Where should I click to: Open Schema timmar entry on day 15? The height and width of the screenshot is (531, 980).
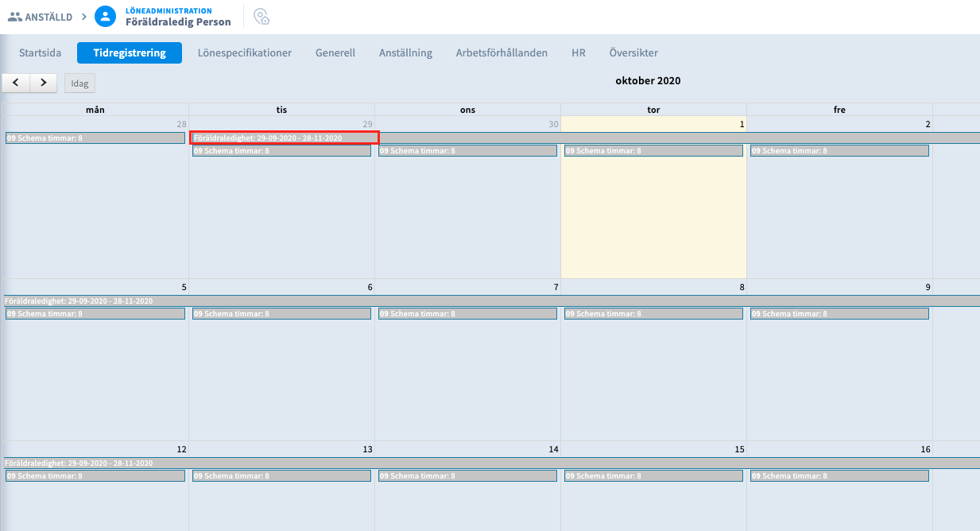coord(653,475)
